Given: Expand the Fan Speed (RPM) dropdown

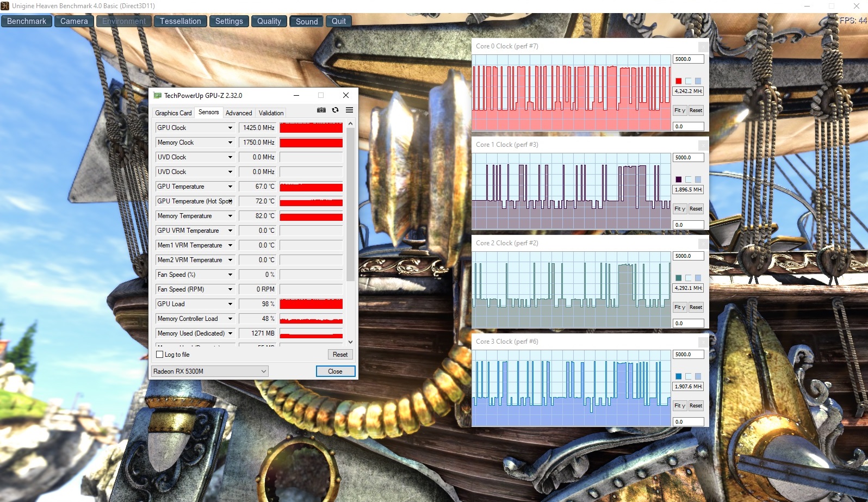Looking at the screenshot, I should (230, 289).
